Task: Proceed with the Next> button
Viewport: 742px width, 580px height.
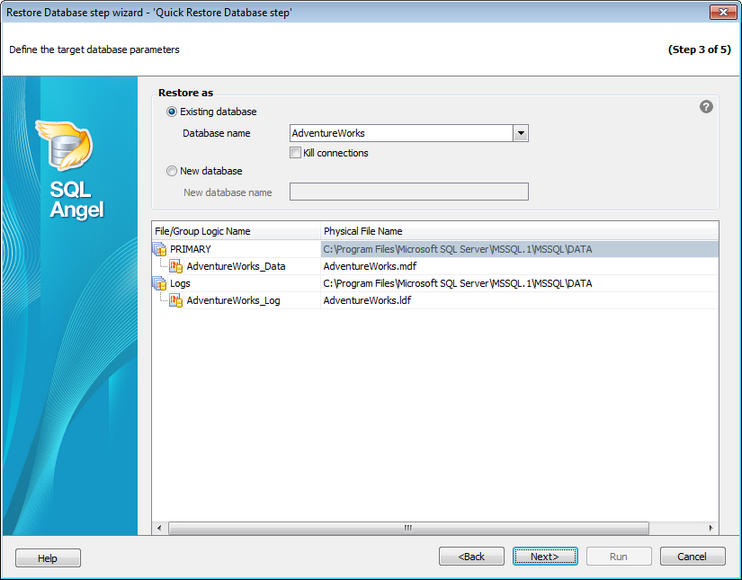Action: [545, 556]
